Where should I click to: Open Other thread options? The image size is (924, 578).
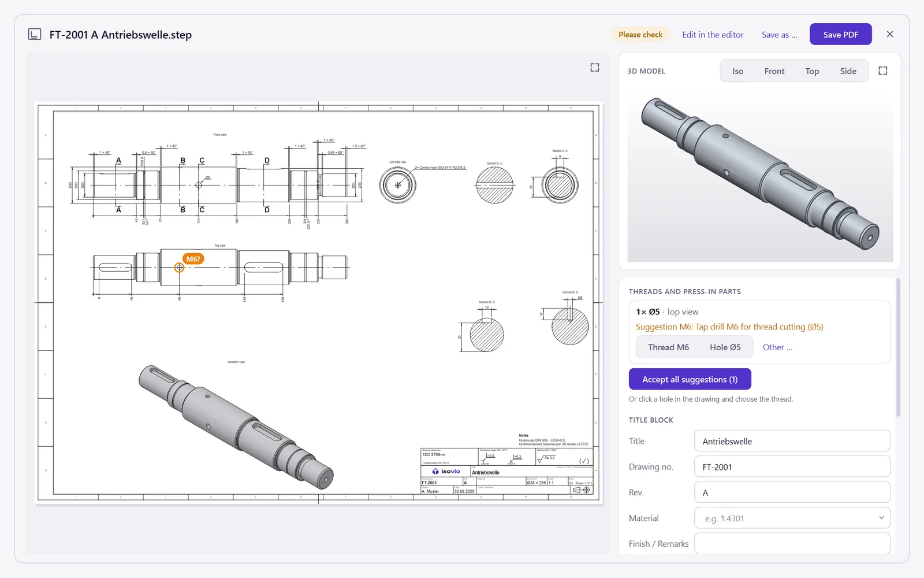(777, 347)
